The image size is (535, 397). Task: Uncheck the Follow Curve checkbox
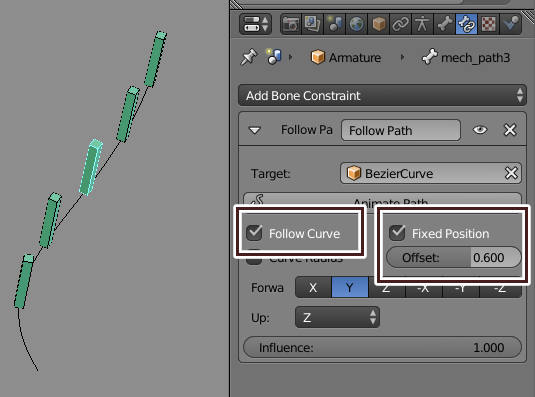(x=254, y=233)
